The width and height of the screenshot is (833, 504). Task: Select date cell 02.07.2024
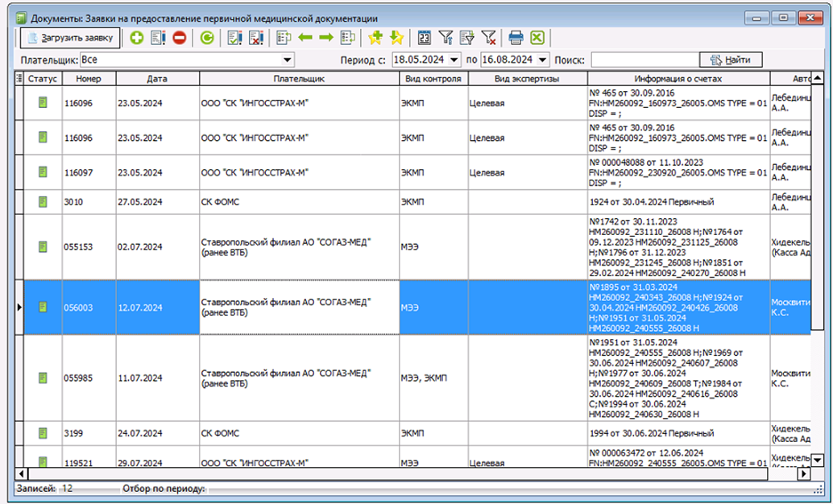coord(157,247)
